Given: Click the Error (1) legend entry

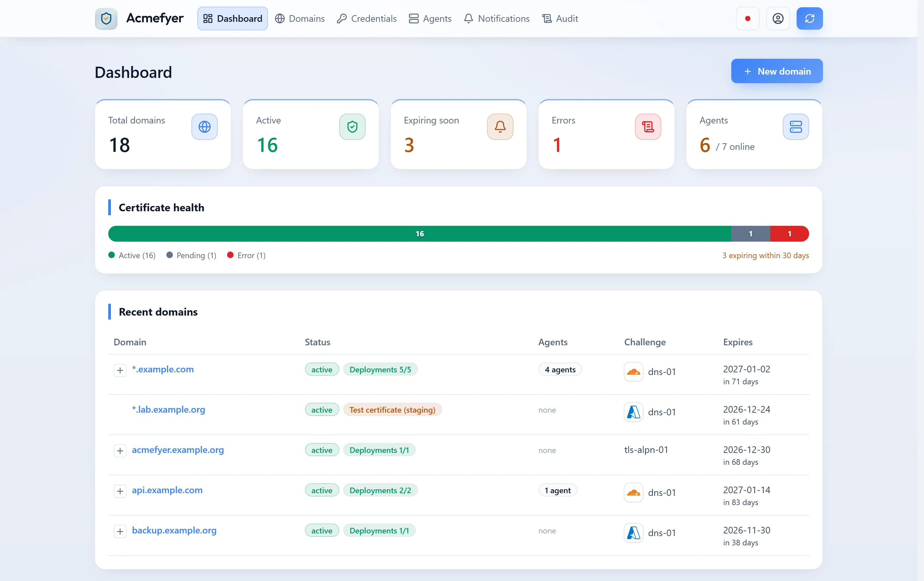Looking at the screenshot, I should click(247, 255).
